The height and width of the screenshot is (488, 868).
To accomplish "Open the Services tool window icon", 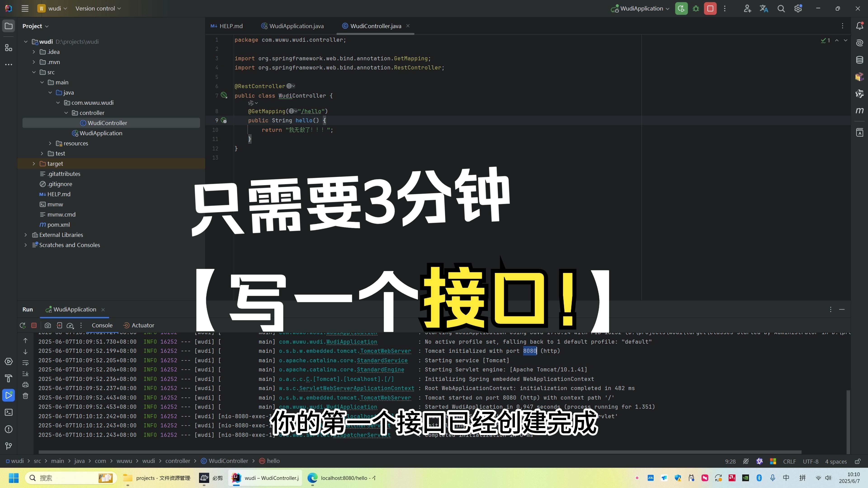I will (8, 362).
